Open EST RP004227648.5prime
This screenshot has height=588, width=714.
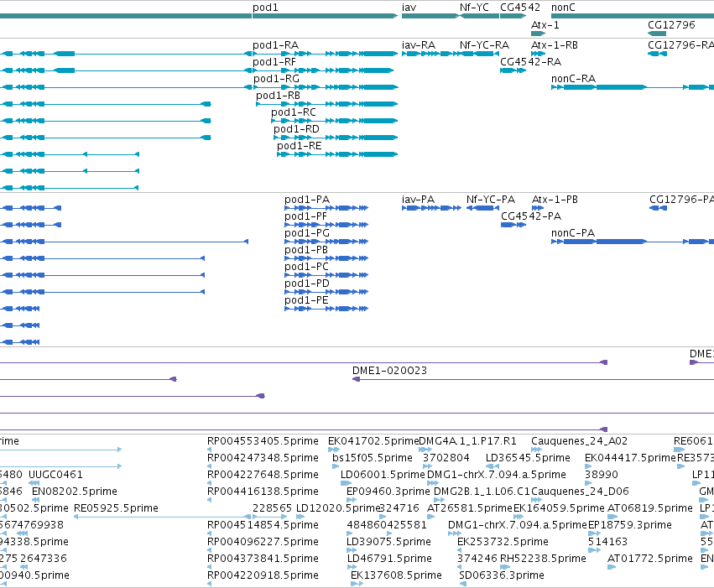point(263,475)
